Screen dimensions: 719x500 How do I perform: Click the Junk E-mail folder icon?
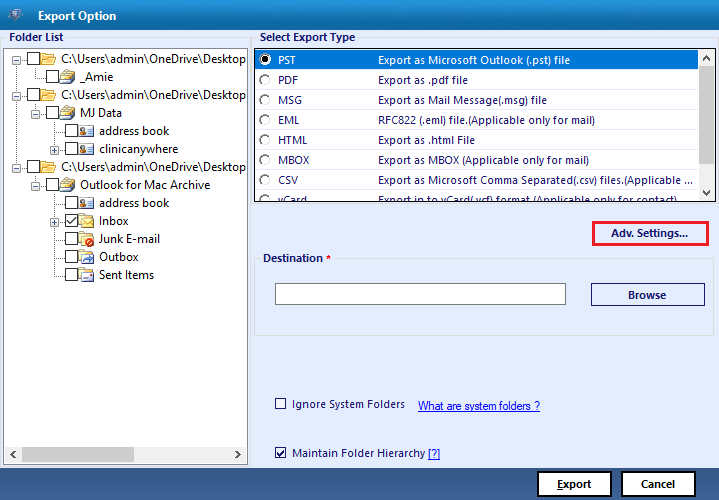86,239
